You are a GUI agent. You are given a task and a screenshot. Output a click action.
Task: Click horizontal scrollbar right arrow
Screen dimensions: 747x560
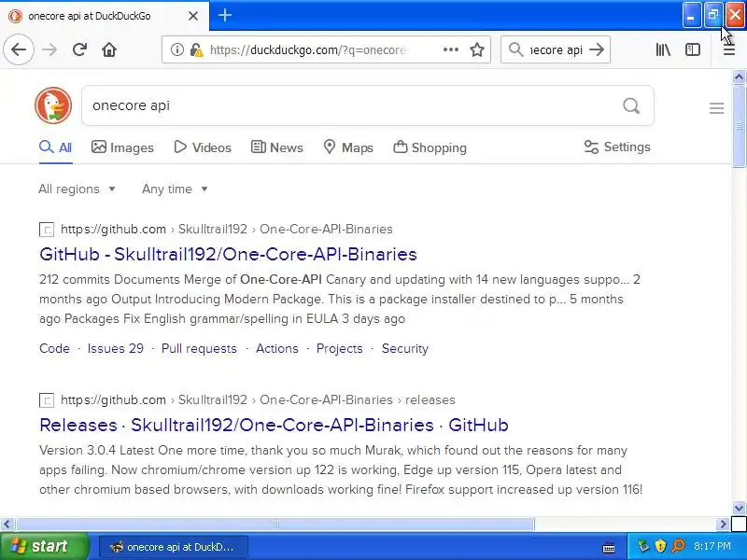point(723,525)
